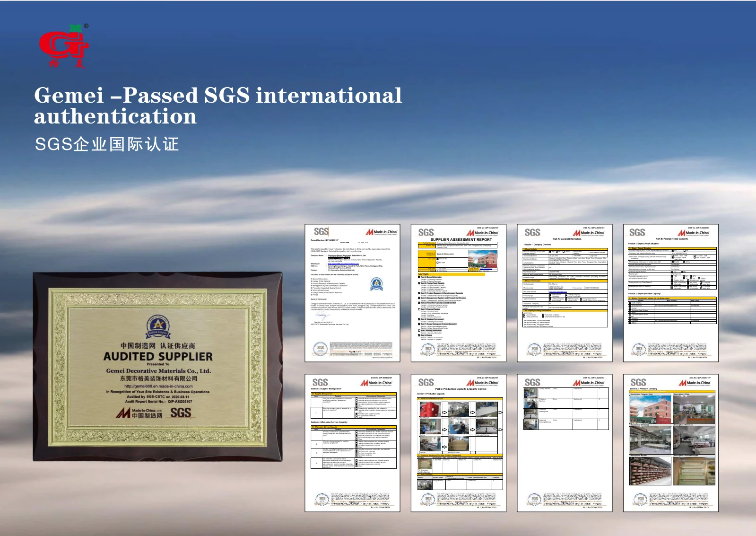756x536 pixels.
Task: Click the Made-in-China.com logo on the plaque
Action: (x=139, y=413)
